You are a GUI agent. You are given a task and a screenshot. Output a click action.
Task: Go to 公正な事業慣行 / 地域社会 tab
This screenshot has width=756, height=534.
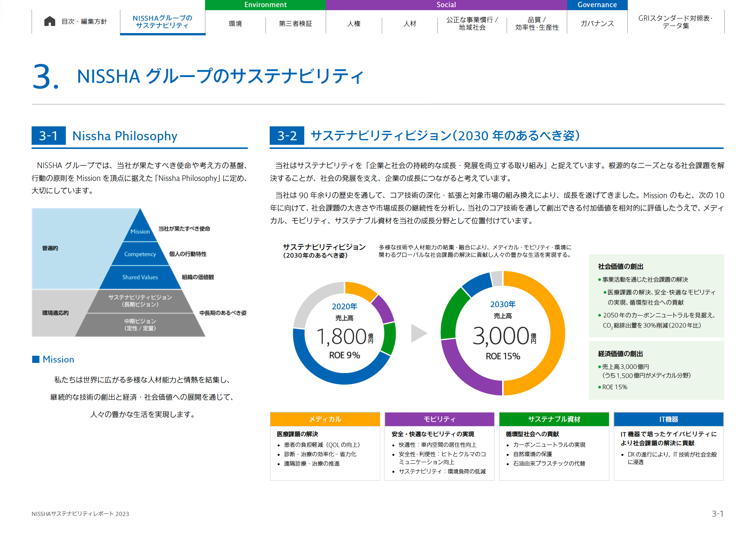click(x=472, y=23)
